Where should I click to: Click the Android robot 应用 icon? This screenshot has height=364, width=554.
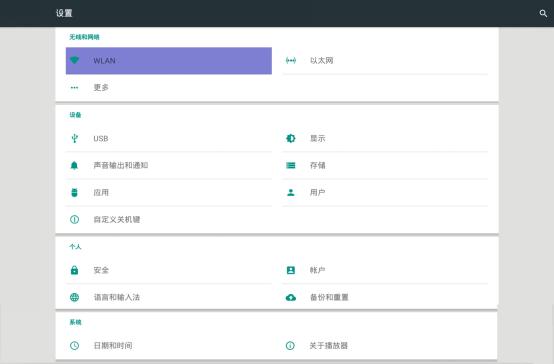[x=74, y=192]
